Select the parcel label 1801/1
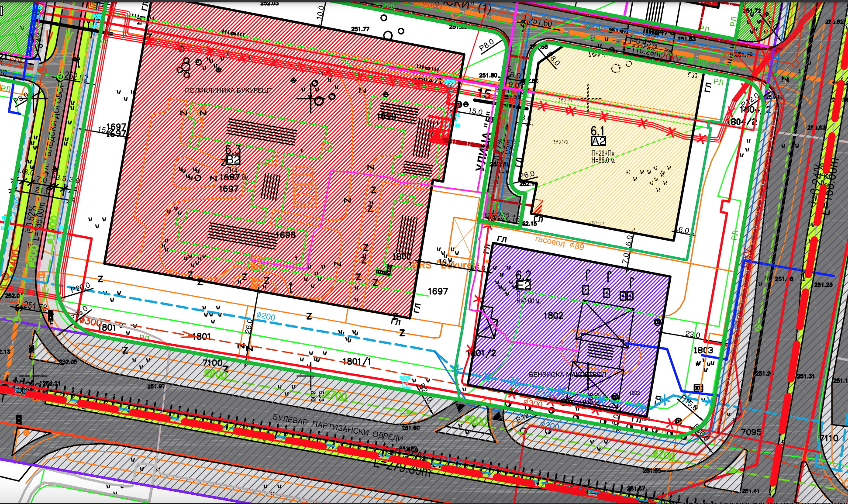The image size is (848, 504). pyautogui.click(x=356, y=361)
